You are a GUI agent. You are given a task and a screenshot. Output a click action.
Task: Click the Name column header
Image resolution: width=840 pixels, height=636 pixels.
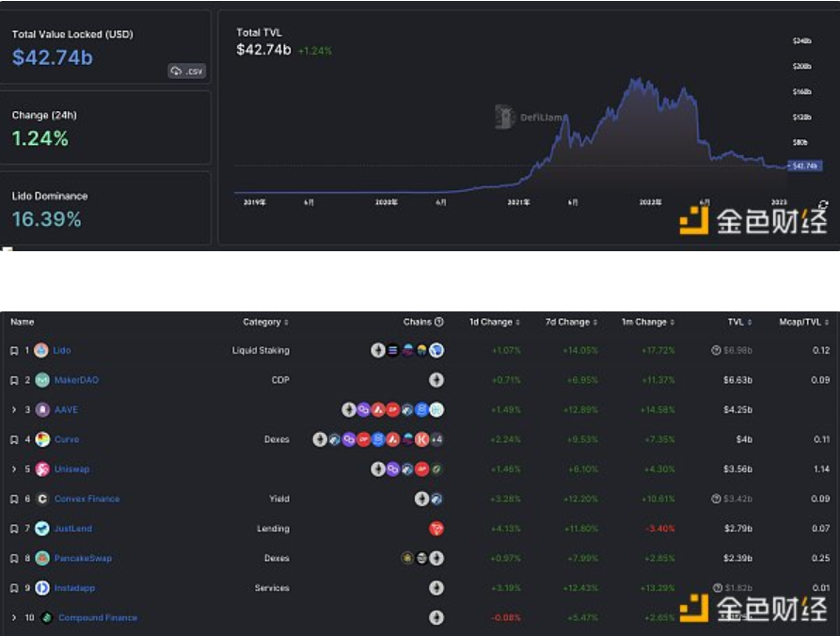pyautogui.click(x=23, y=322)
